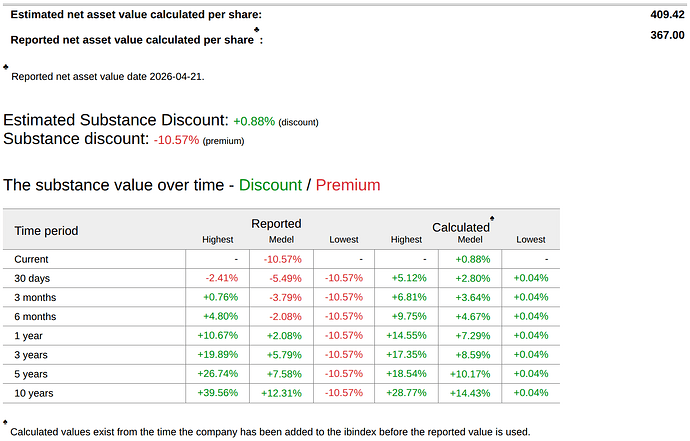
Task: Click the +28.77% calculated highest 10 years cell
Action: click(406, 393)
